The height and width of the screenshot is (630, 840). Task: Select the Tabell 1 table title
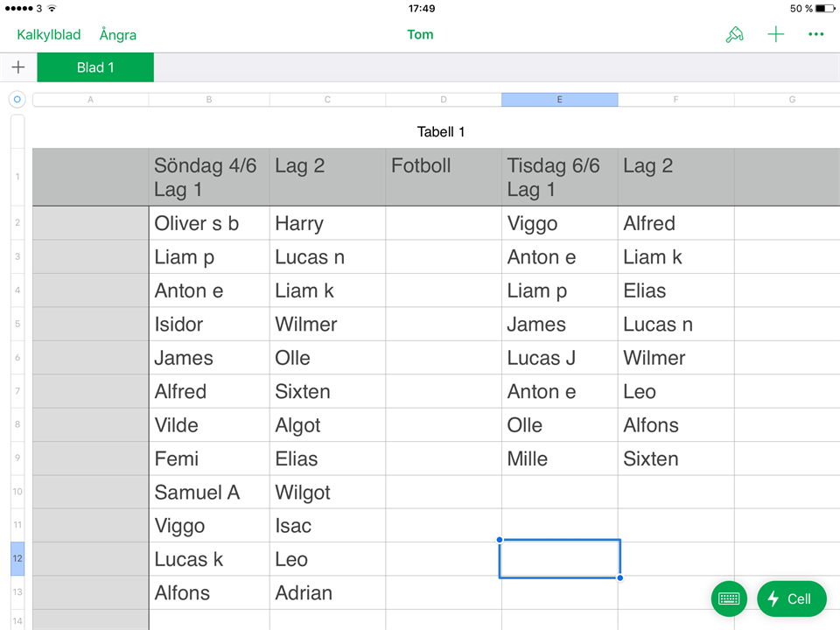point(441,132)
